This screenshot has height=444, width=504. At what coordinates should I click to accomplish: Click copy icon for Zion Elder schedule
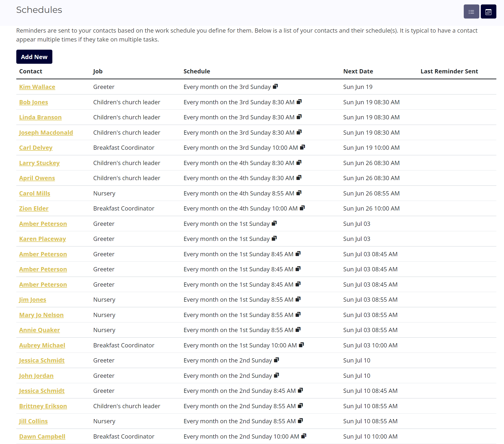302,208
